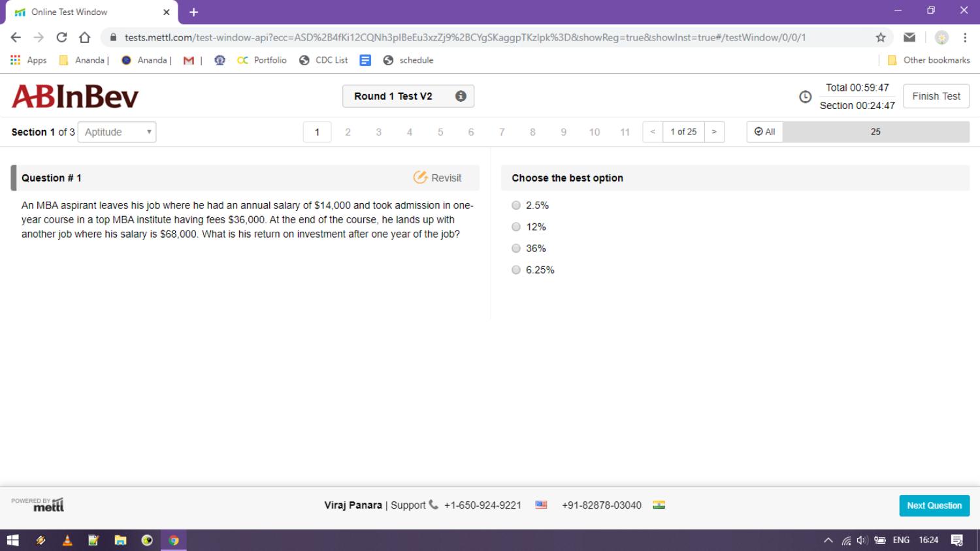Open Gmail from the bookmarks bar
This screenshot has height=551, width=980.
tap(188, 59)
